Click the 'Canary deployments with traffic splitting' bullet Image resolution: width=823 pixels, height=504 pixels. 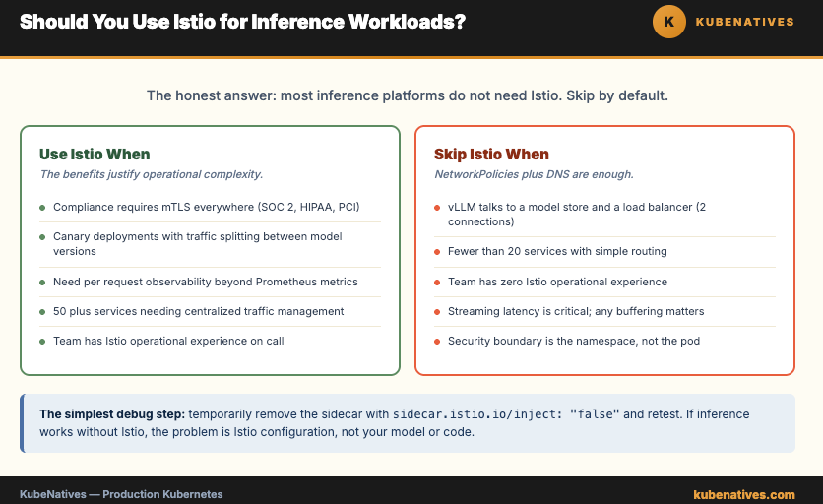(197, 243)
